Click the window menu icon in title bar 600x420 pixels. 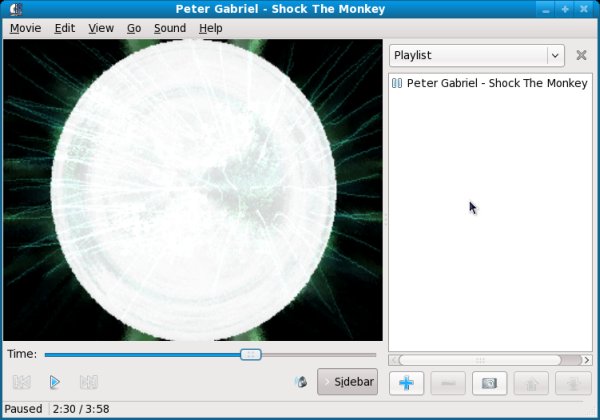[16, 9]
